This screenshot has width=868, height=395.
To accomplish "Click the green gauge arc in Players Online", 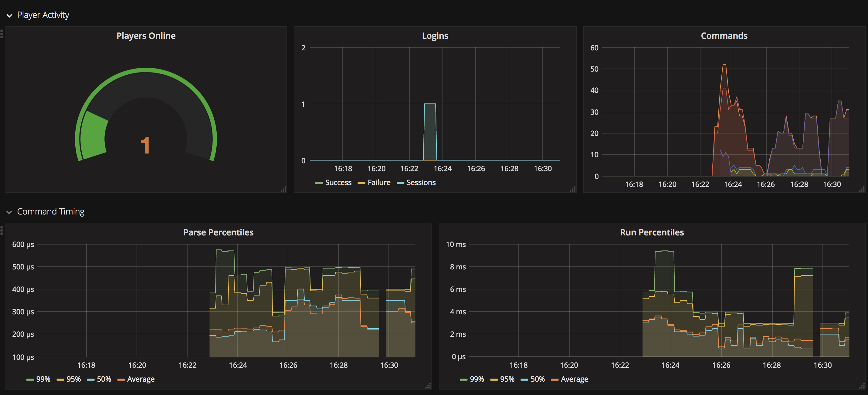I will [x=146, y=70].
